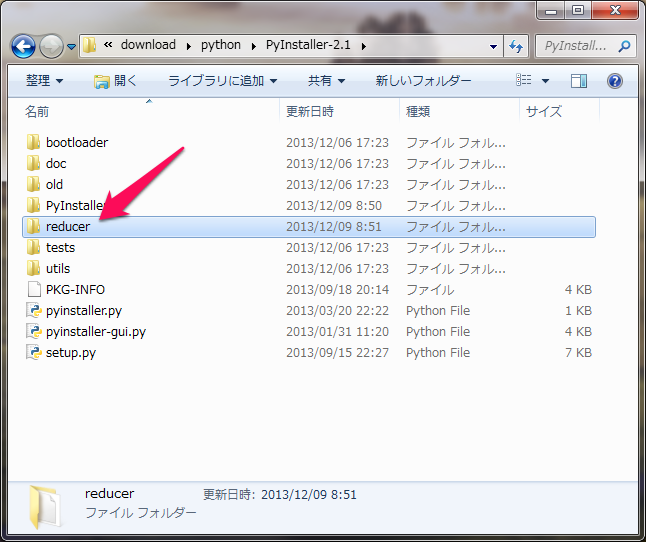Click the PKG-INFO file name
Screen dimensions: 646x542
coord(75,290)
